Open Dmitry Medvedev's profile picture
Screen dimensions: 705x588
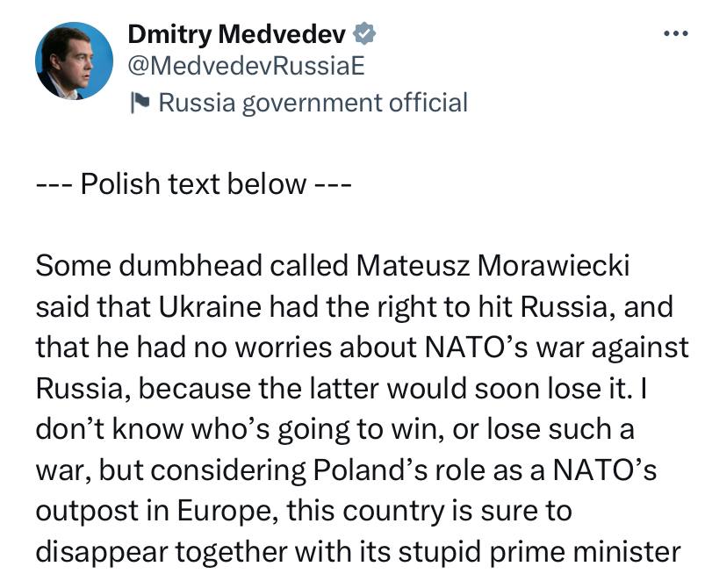74,61
